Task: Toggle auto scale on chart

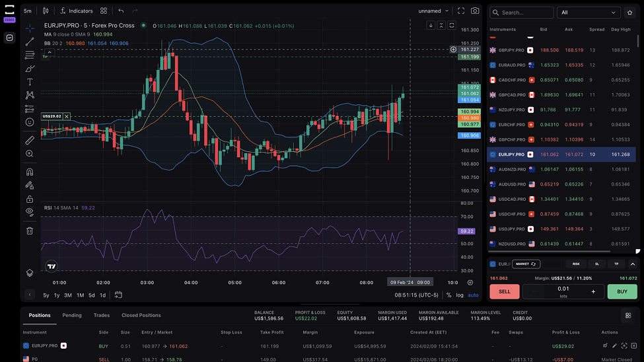Action: pos(473,295)
